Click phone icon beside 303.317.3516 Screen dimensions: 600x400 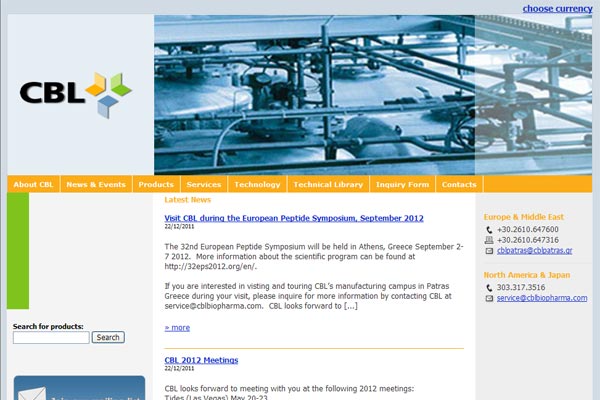click(489, 287)
